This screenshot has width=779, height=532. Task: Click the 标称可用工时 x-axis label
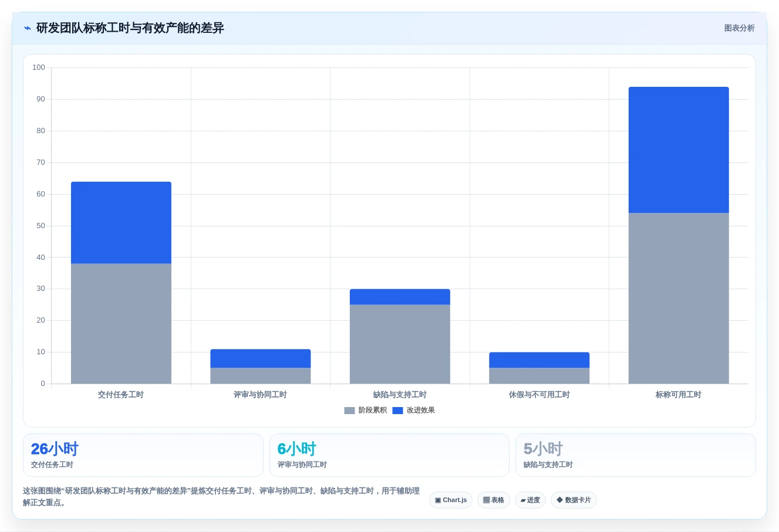pyautogui.click(x=679, y=395)
